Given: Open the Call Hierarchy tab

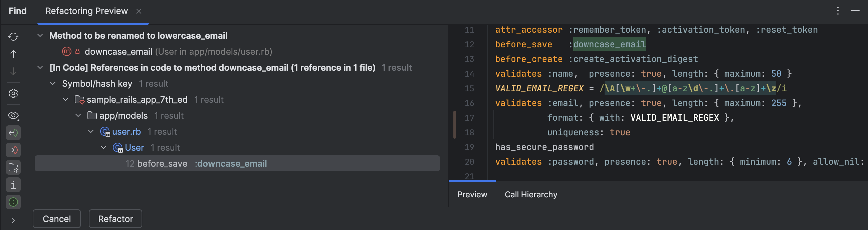Looking at the screenshot, I should coord(531,194).
